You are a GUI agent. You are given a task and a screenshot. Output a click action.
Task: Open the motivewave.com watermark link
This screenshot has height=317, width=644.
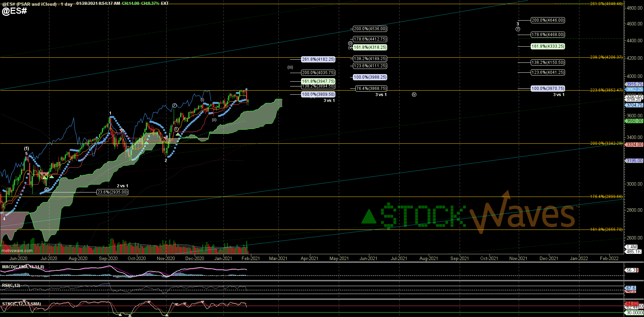point(17,251)
